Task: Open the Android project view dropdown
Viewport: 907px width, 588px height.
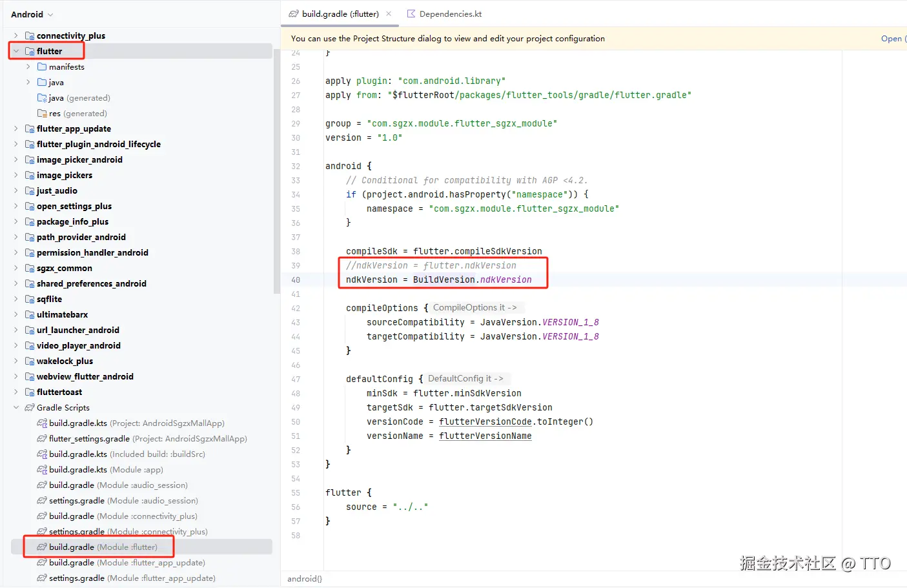Action: coord(32,14)
